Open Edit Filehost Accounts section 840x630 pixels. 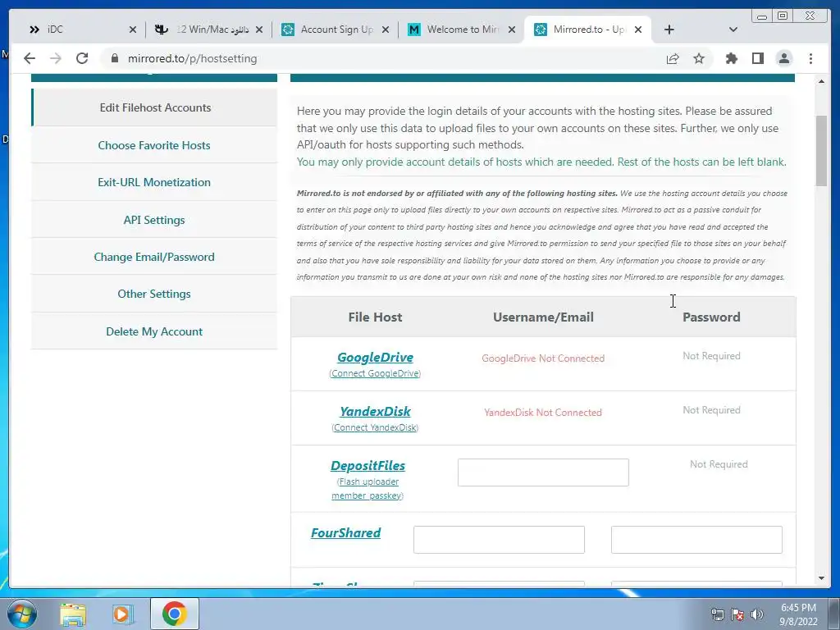coord(154,107)
